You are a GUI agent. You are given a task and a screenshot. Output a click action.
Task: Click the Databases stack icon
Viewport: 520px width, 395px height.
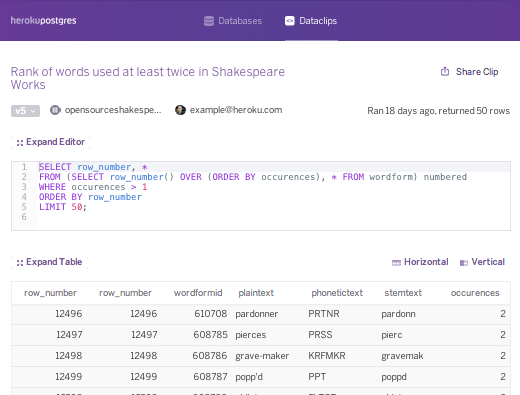[x=209, y=21]
